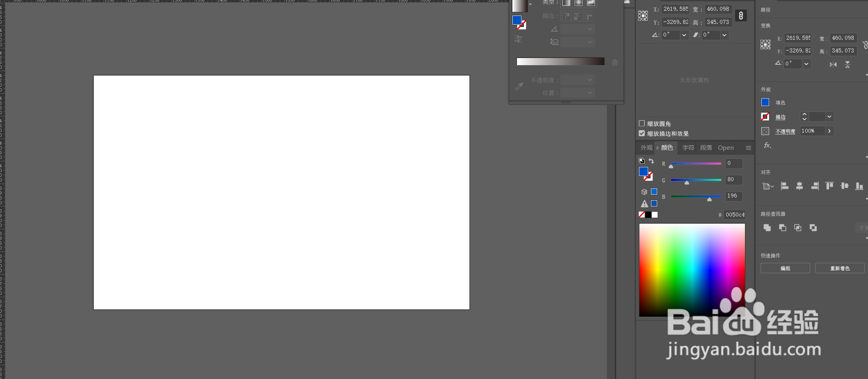Click the hex color field 0050c4
The height and width of the screenshot is (379, 868).
click(735, 215)
